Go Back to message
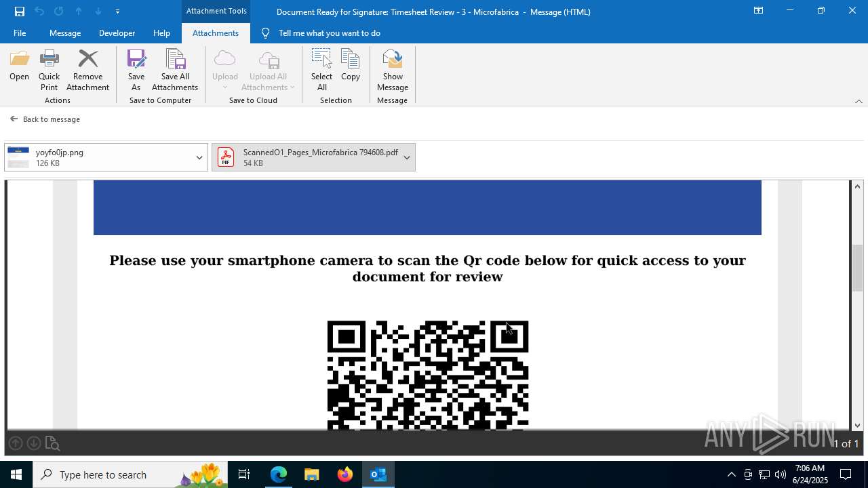Image resolution: width=868 pixels, height=488 pixels. coord(45,119)
